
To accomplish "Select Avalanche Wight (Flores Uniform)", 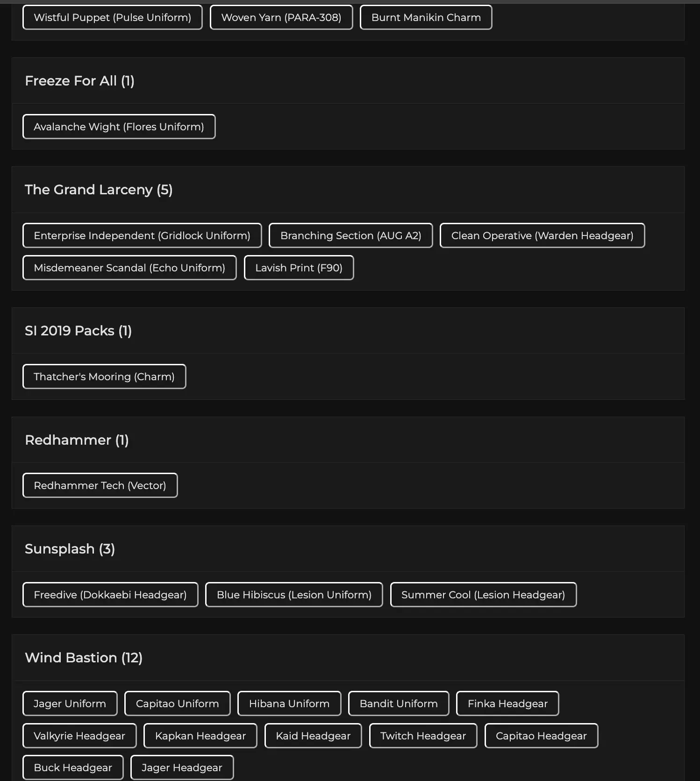I will [x=119, y=127].
